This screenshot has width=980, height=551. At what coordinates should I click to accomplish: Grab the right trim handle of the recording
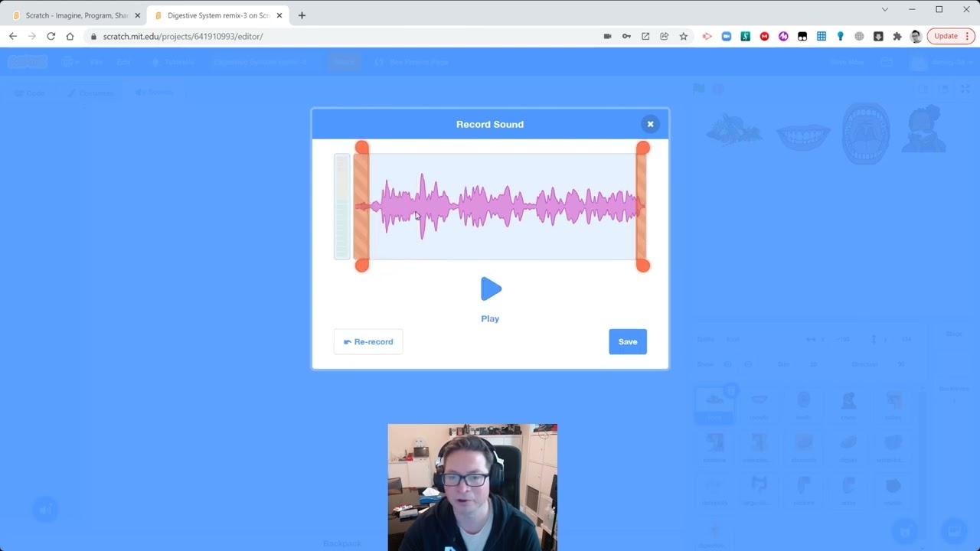click(x=642, y=206)
